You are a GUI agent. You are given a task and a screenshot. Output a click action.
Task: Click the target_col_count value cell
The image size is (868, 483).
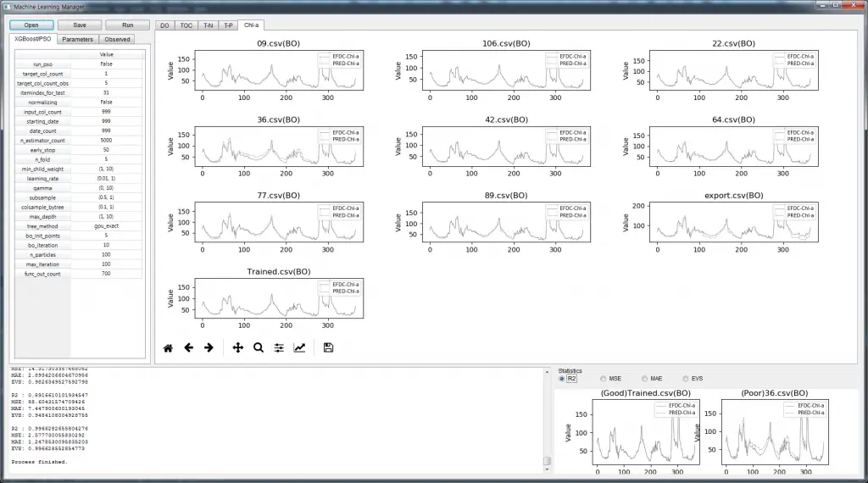point(106,74)
